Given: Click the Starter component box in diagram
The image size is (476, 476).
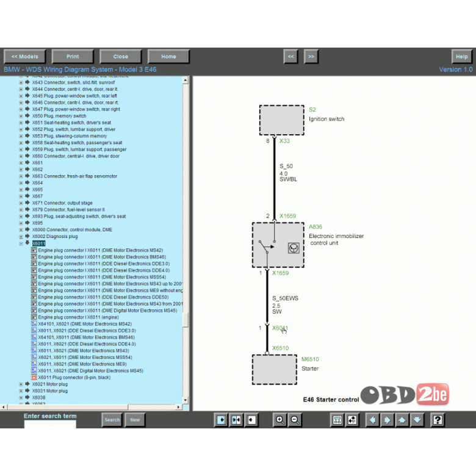Looking at the screenshot, I should [x=275, y=370].
